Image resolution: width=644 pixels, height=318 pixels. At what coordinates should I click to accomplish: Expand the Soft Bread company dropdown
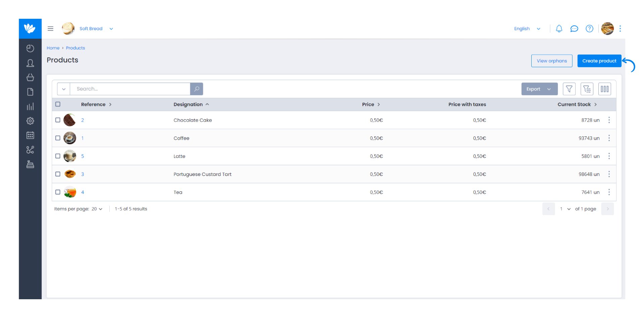111,29
